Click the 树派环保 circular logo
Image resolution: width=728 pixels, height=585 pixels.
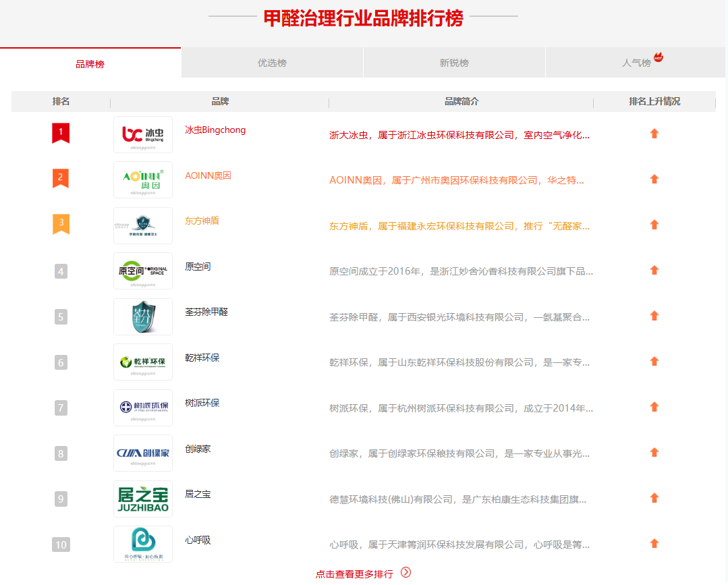(x=142, y=408)
